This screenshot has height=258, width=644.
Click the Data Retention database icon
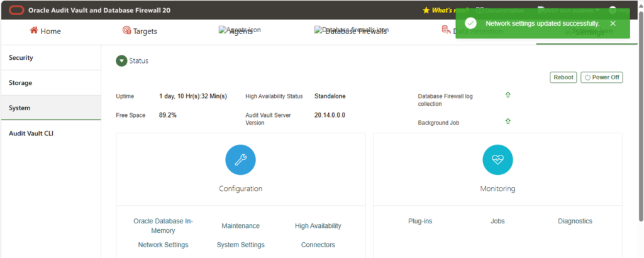(x=446, y=30)
